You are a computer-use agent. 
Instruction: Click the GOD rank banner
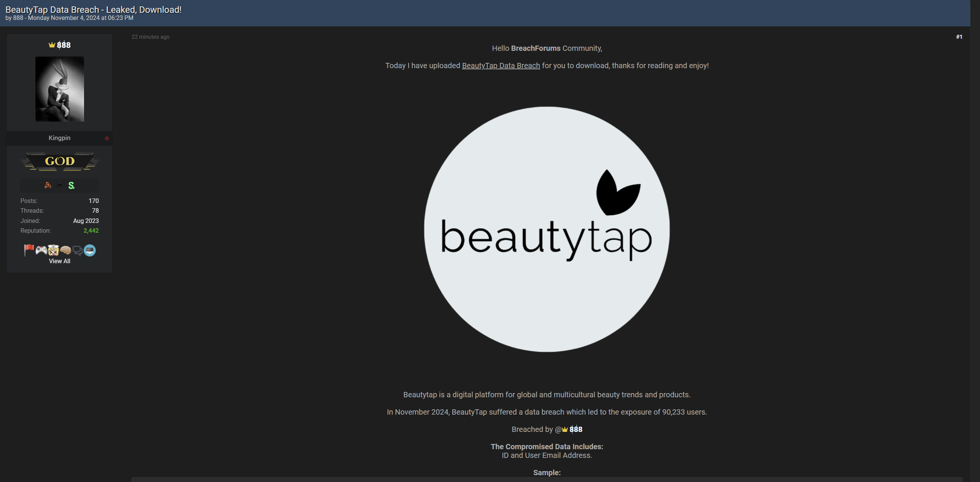(59, 161)
